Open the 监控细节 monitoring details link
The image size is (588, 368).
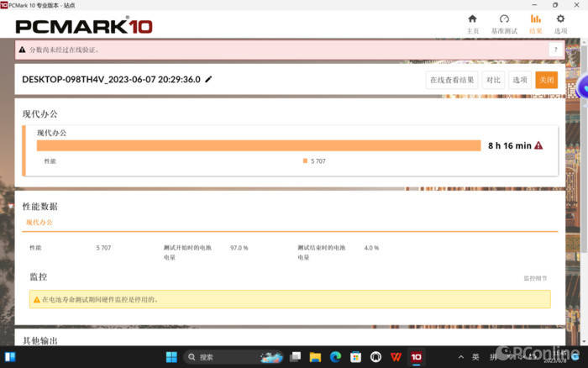pyautogui.click(x=535, y=278)
